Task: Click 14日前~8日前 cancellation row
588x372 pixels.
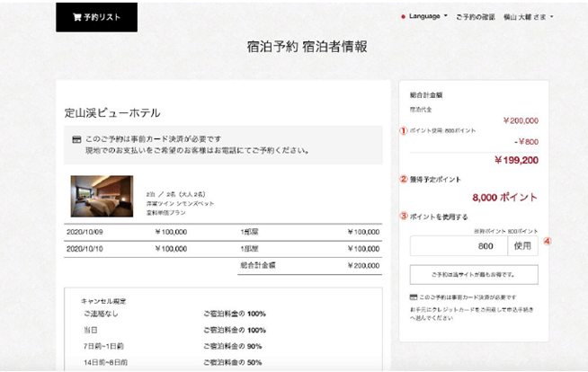Action: pos(173,362)
